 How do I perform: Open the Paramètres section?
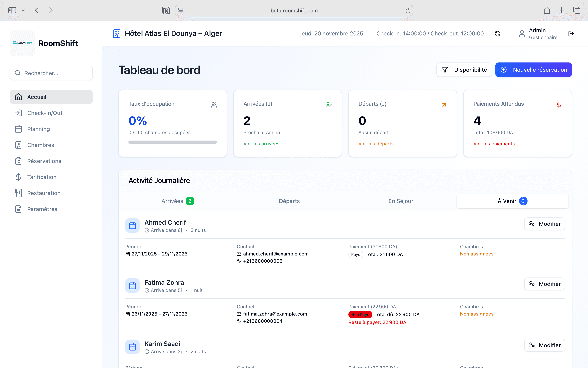coord(42,209)
